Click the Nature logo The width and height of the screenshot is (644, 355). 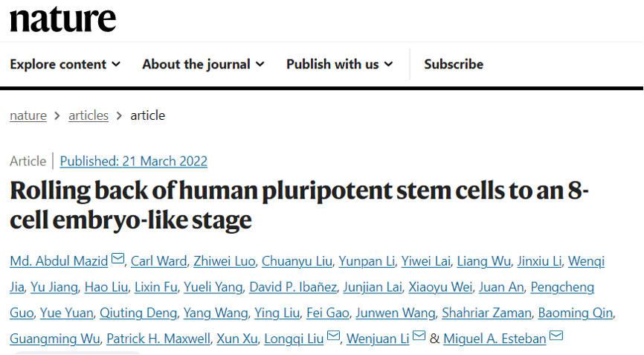point(63,19)
